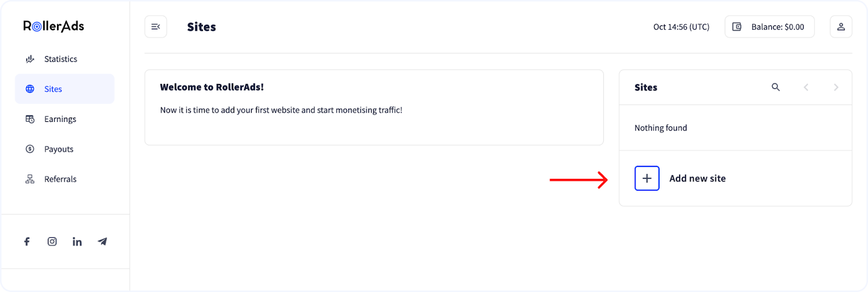
Task: Go to next page of sites
Action: (836, 87)
